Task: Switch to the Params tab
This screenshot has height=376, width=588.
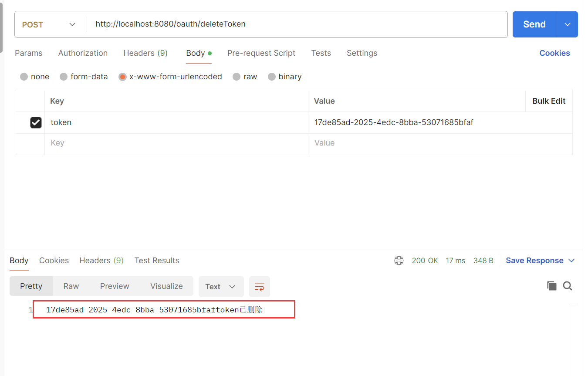Action: coord(29,53)
